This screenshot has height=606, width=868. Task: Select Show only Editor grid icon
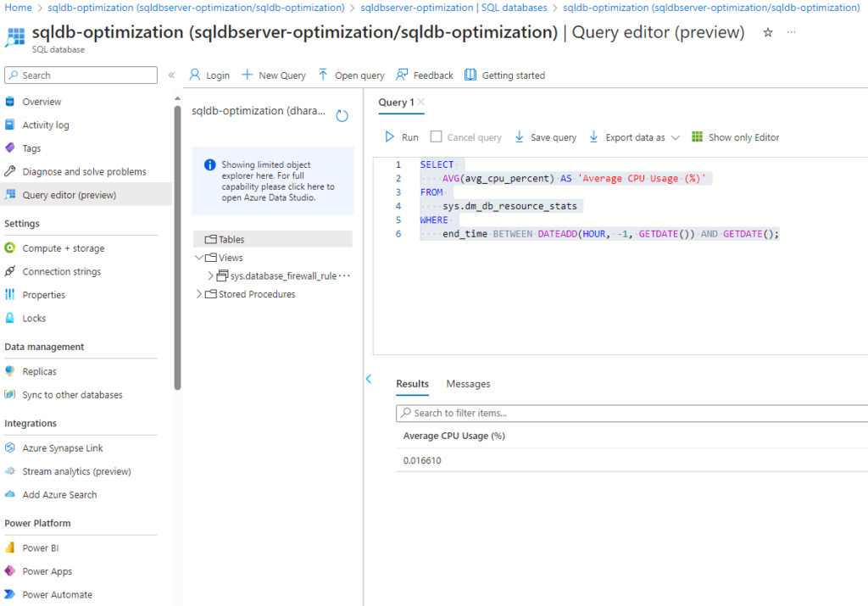698,137
